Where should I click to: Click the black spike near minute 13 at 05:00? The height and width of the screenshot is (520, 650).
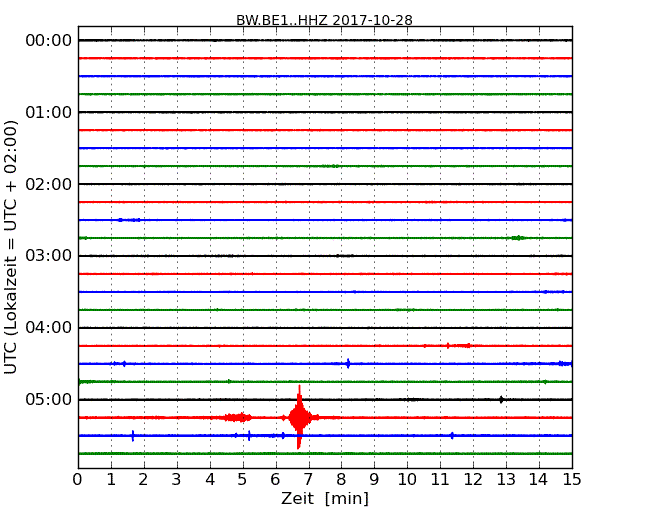[501, 400]
